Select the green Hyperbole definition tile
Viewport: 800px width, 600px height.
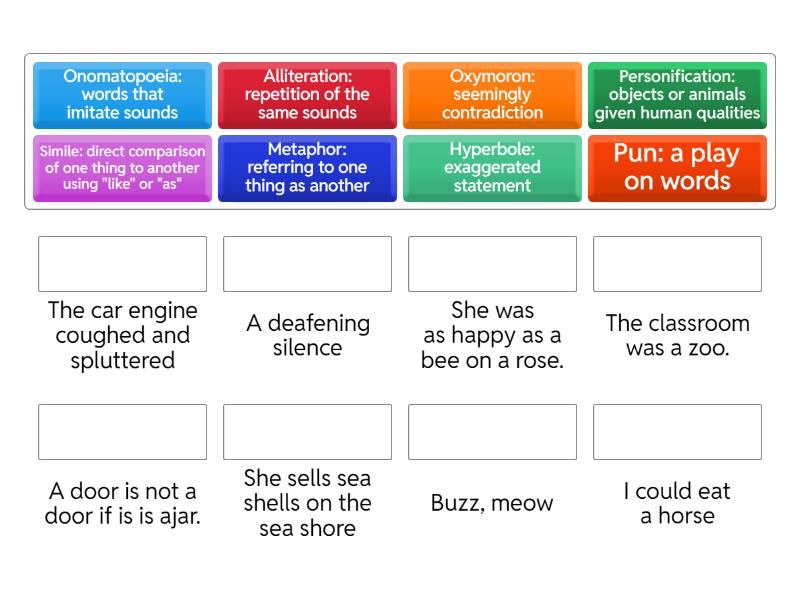[492, 168]
